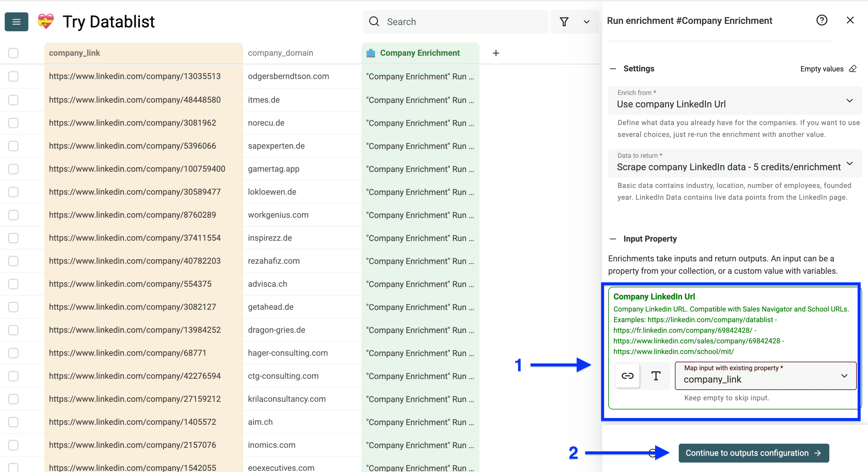
Task: Select the company_domain column header
Action: 280,53
